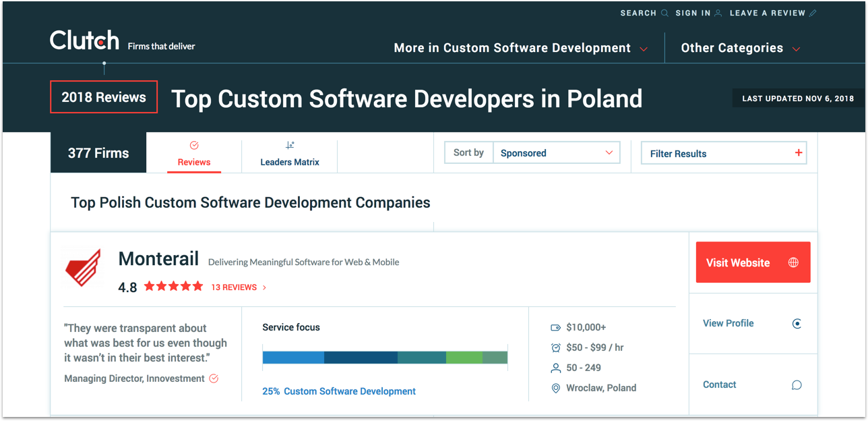This screenshot has width=868, height=421.
Task: Click the 4.8 rating number
Action: click(127, 287)
